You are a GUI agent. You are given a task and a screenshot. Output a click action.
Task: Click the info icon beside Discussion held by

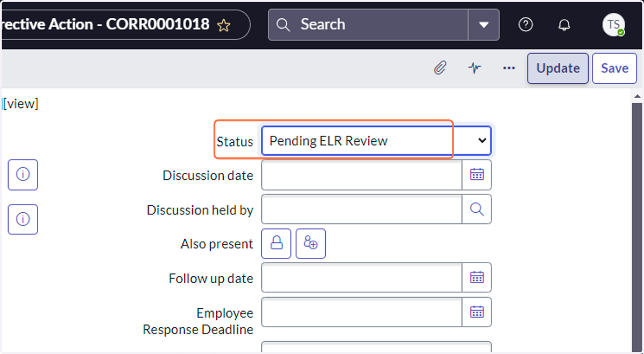(x=23, y=219)
